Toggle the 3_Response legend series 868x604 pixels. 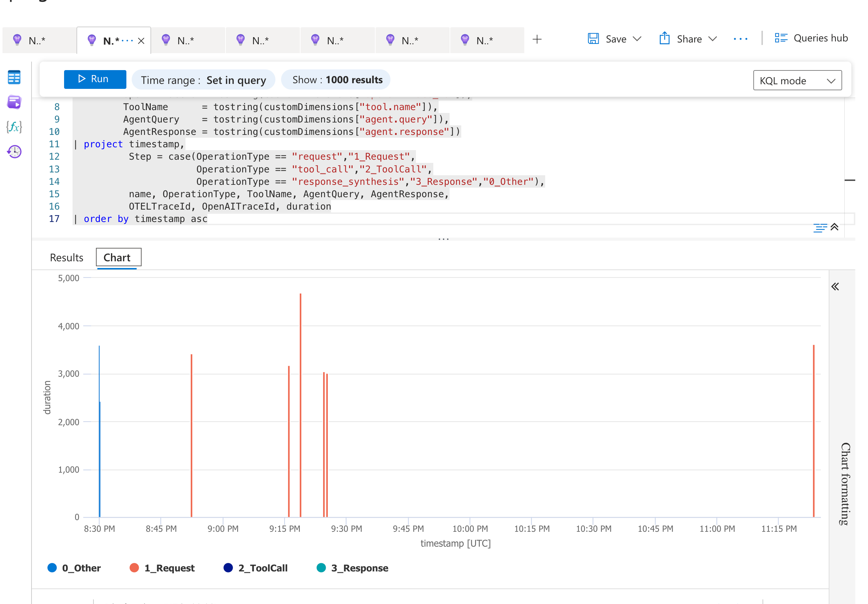(352, 568)
